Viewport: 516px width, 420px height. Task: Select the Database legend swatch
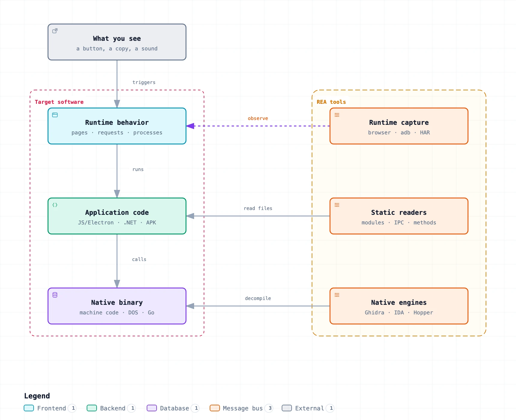152,408
